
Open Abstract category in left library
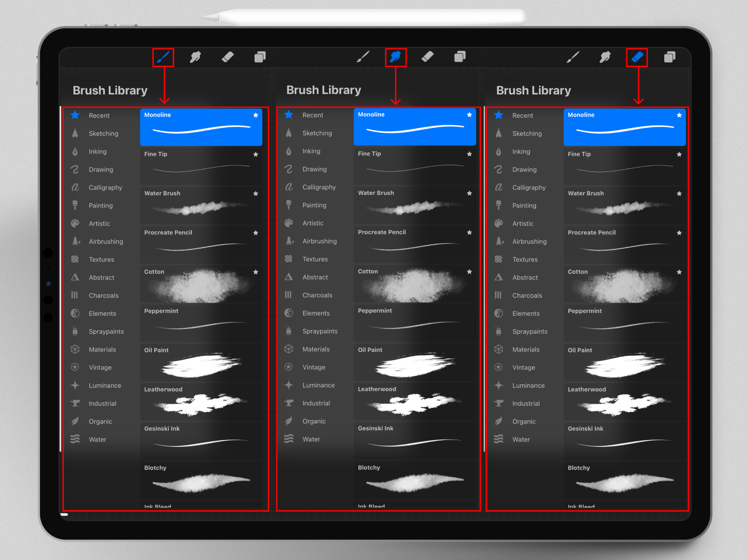[101, 278]
